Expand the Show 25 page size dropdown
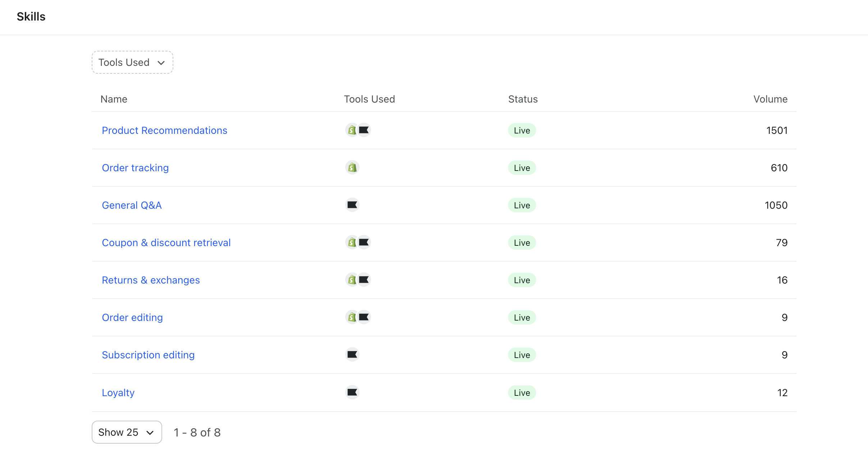The image size is (868, 462). 127,432
